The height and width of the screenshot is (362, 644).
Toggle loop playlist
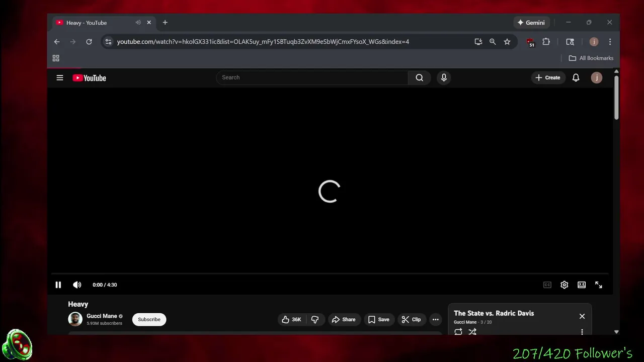point(458,332)
